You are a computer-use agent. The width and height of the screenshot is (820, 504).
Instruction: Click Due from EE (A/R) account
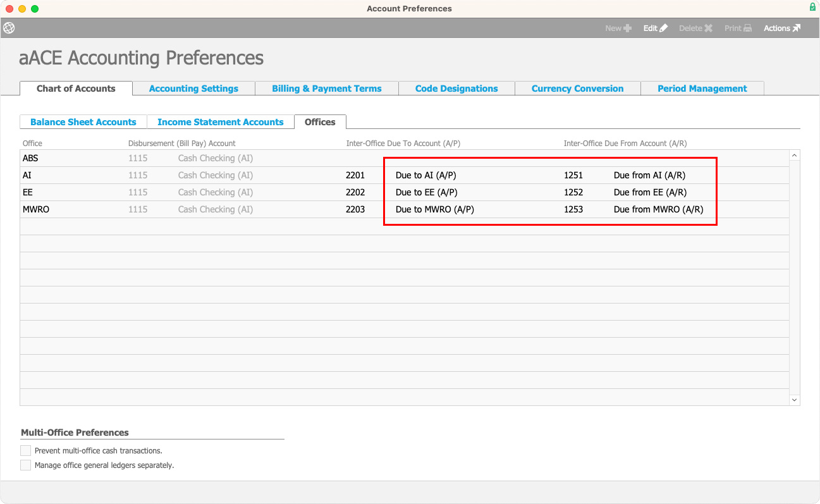650,192
